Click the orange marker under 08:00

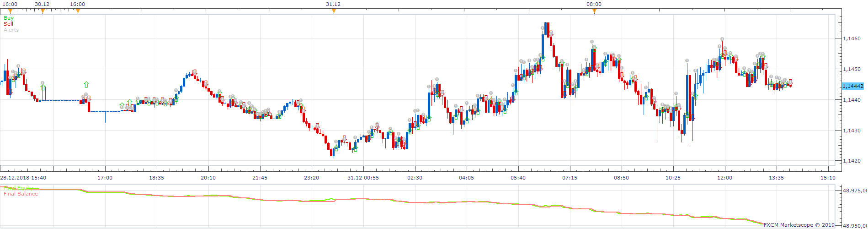(x=594, y=11)
